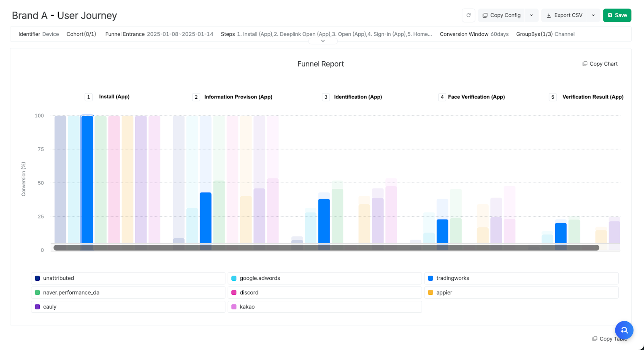Click the Export CSV button
Image resolution: width=644 pixels, height=350 pixels.
coord(564,15)
